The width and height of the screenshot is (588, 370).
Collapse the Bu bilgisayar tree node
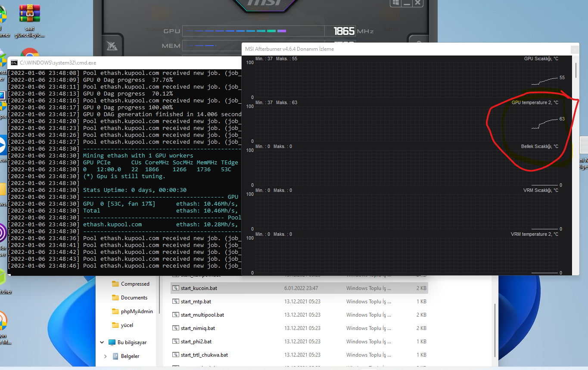tap(102, 342)
